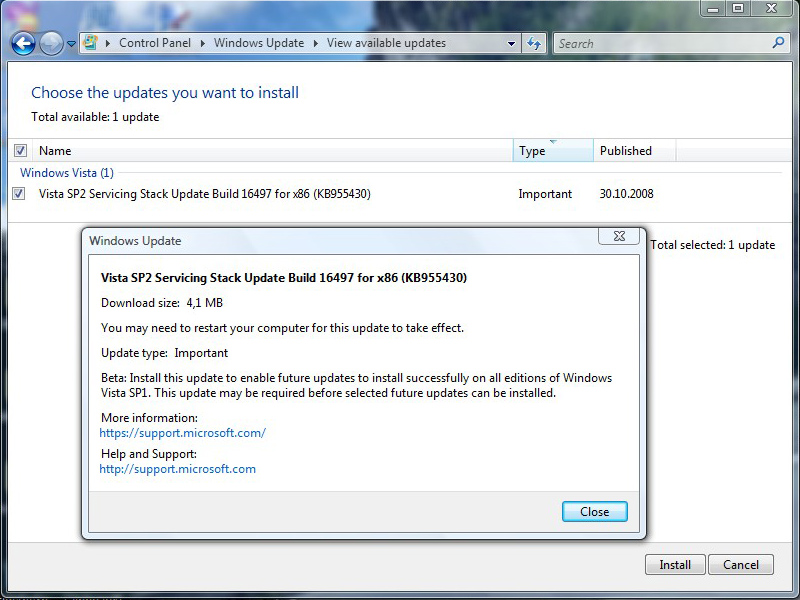The width and height of the screenshot is (800, 600).
Task: Open the https://support.microsoft.com/ more information link
Action: pos(183,433)
